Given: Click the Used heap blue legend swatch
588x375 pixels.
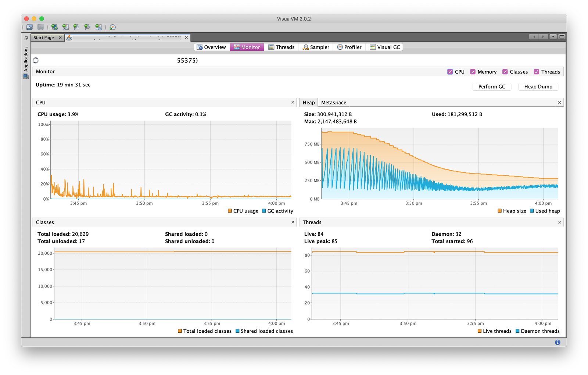Looking at the screenshot, I should [532, 211].
